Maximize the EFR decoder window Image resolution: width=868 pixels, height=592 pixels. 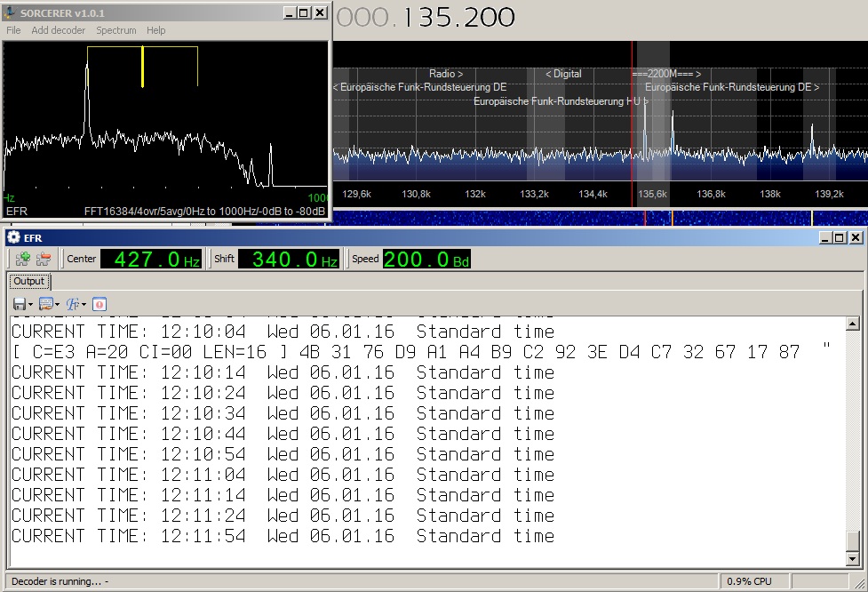point(840,237)
